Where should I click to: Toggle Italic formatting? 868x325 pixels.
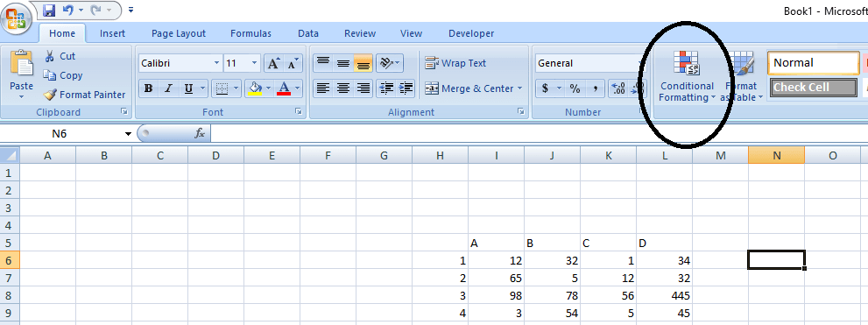(168, 88)
